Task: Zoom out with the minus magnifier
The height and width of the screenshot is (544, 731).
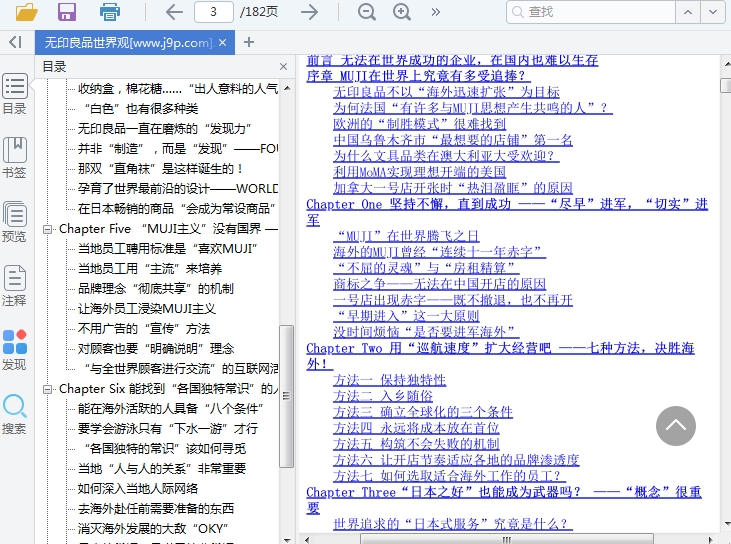Action: 367,12
